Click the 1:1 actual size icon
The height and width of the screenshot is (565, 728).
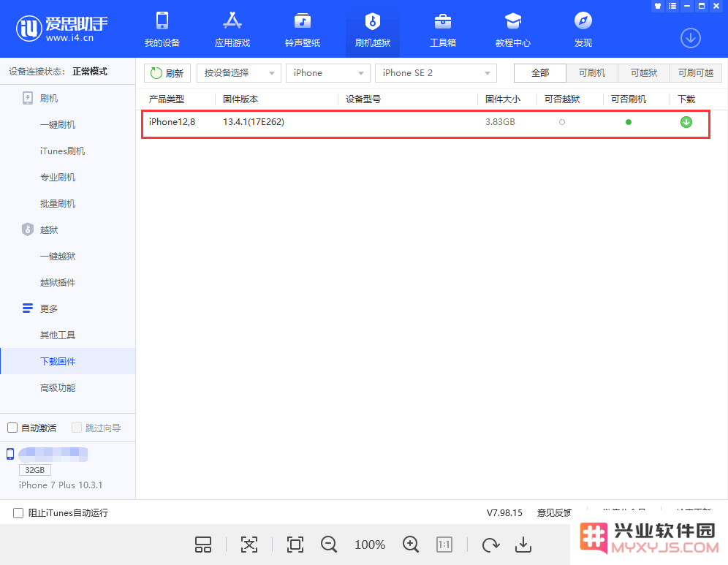click(x=444, y=545)
